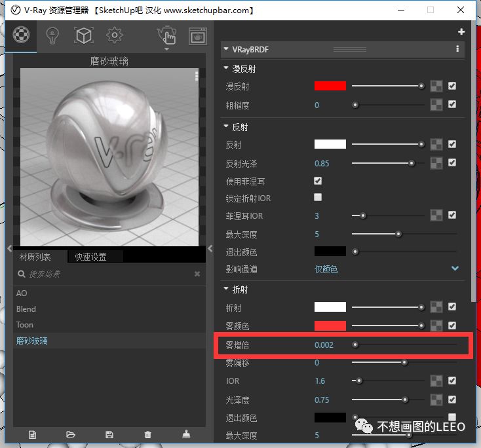Clear the material search field
The height and width of the screenshot is (448, 481).
[x=197, y=274]
